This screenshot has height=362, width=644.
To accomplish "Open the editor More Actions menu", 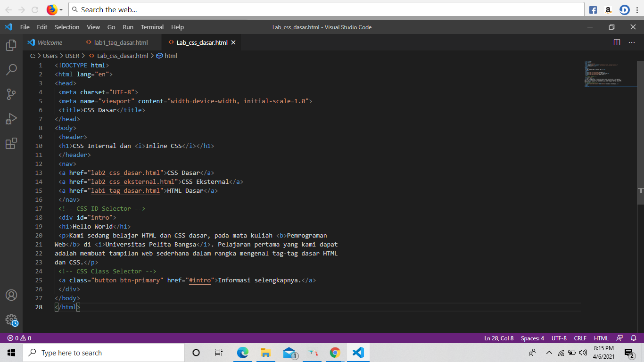I will pos(632,42).
